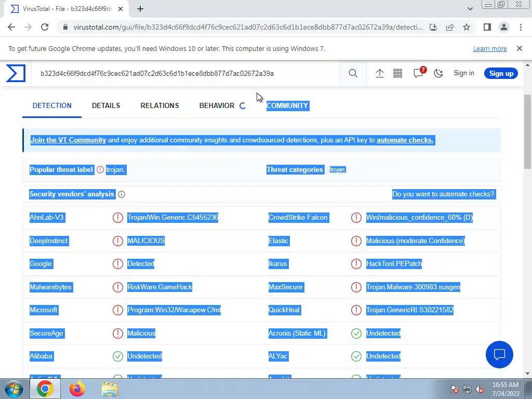Screen dimensions: 532x399
Task: Switch to the RELATIONS tab
Action: click(160, 105)
